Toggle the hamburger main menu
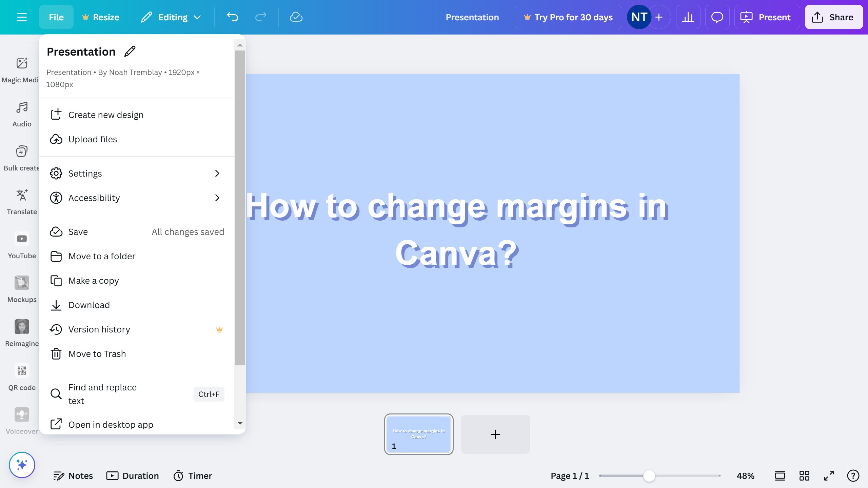The image size is (868, 488). [x=22, y=17]
